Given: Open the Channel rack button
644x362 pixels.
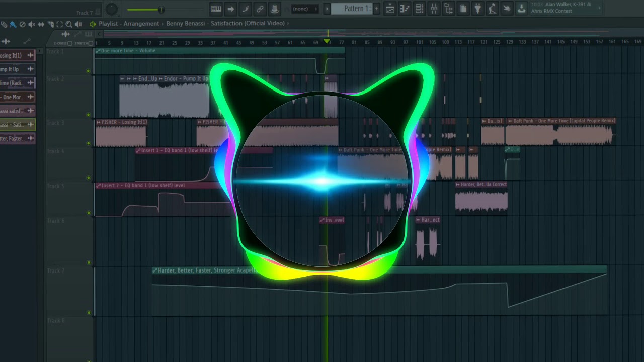Looking at the screenshot, I should pyautogui.click(x=419, y=9).
